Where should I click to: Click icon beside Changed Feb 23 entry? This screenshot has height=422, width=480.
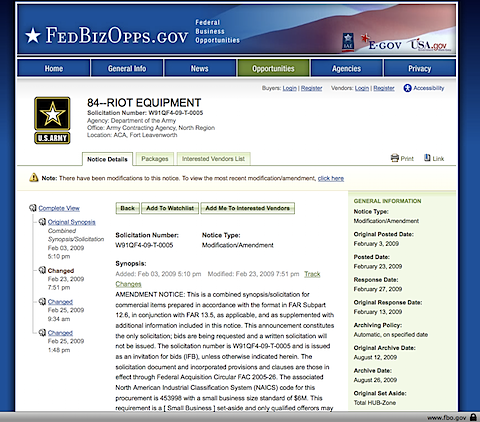42,270
